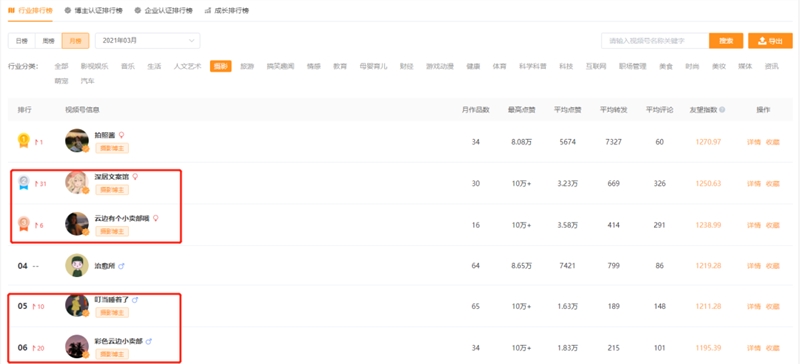
Task: Select the highlighted 摄影 category
Action: tap(220, 66)
